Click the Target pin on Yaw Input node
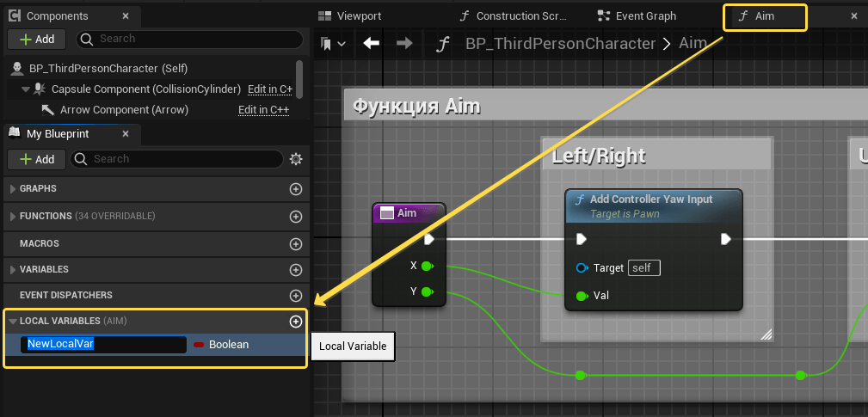This screenshot has width=868, height=417. pos(582,268)
